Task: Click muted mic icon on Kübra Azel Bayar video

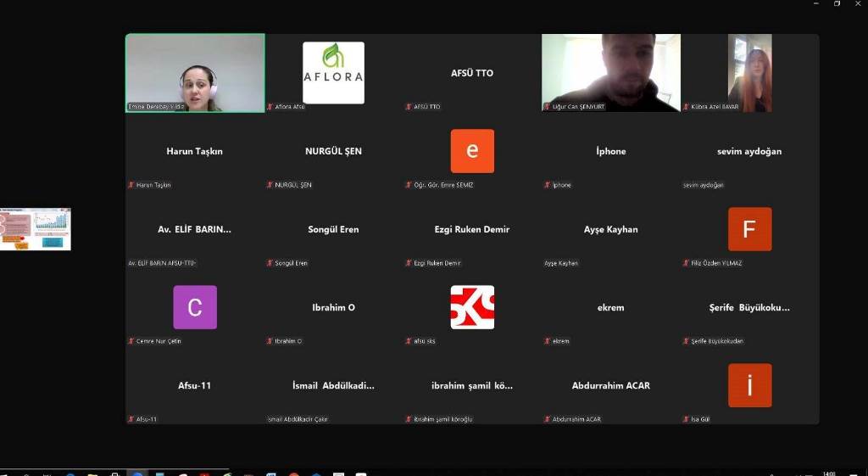Action: point(687,106)
